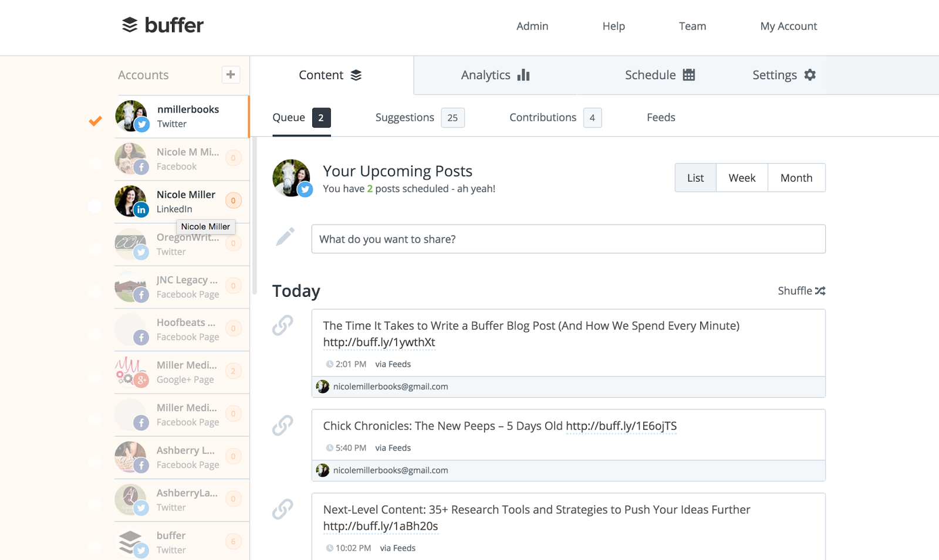This screenshot has height=560, width=939.
Task: Select the Week view button
Action: (x=742, y=178)
